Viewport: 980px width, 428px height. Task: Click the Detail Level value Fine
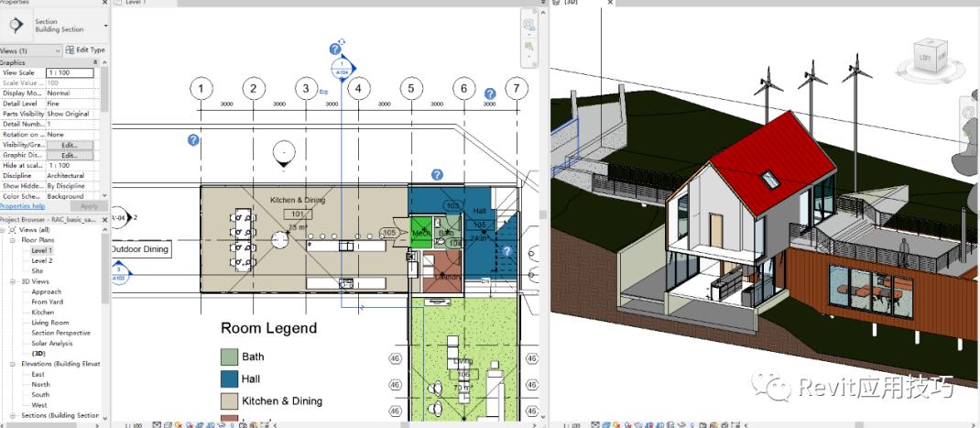point(53,104)
